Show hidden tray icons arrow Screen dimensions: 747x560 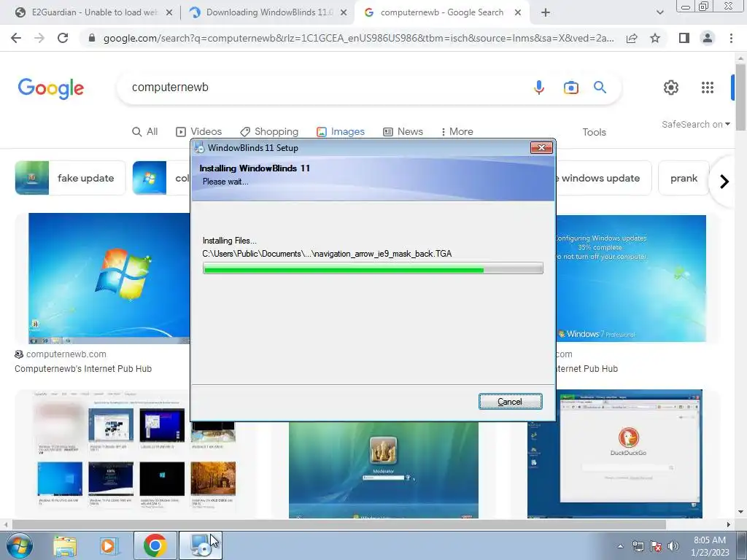(x=620, y=546)
